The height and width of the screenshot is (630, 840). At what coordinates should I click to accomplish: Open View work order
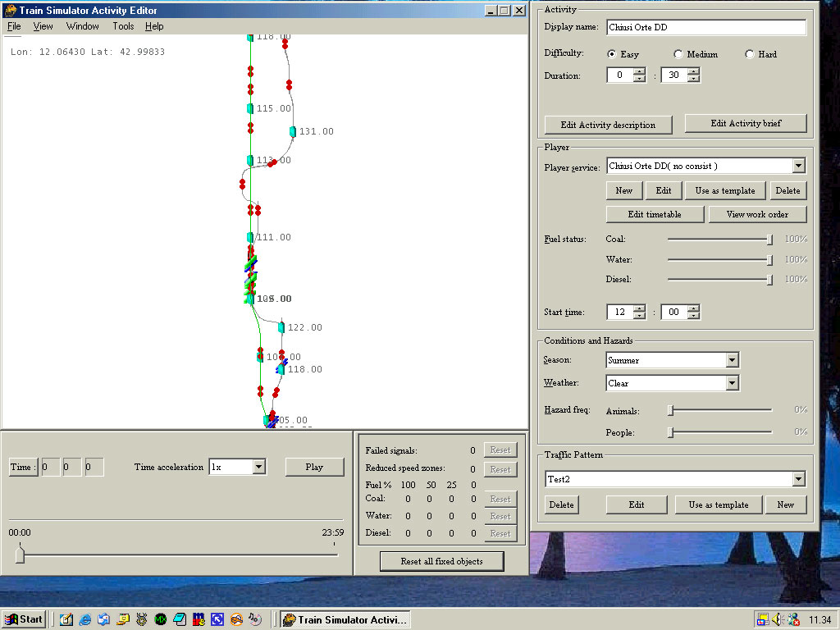757,214
